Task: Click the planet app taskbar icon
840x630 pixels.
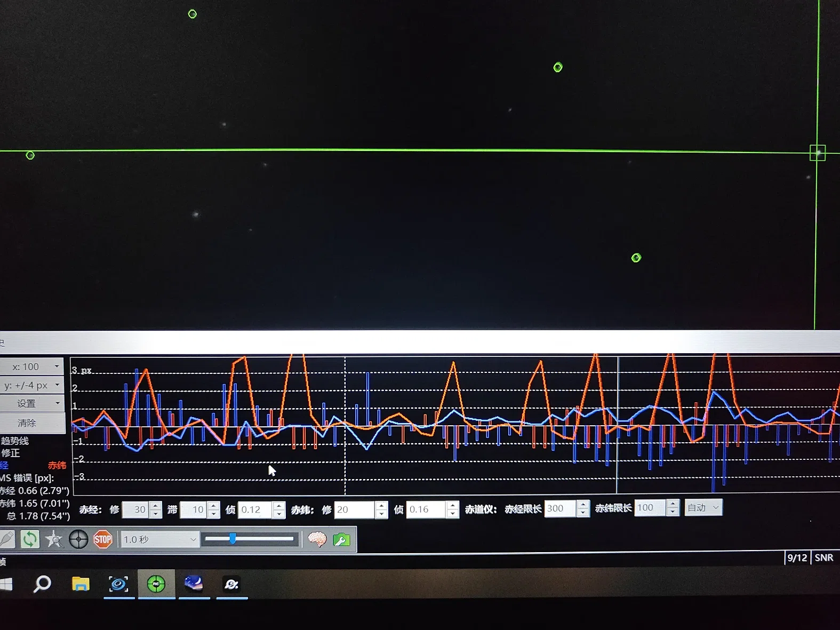Action: tap(231, 584)
